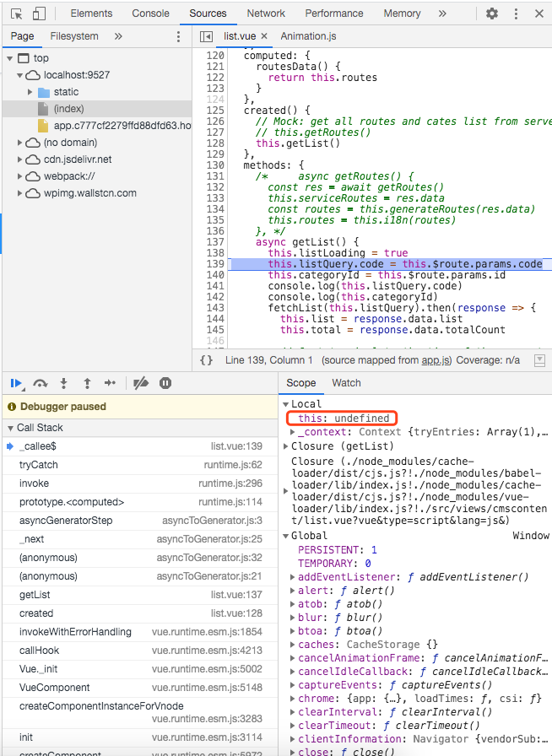Toggle pause on exceptions
The width and height of the screenshot is (552, 756).
pyautogui.click(x=165, y=383)
